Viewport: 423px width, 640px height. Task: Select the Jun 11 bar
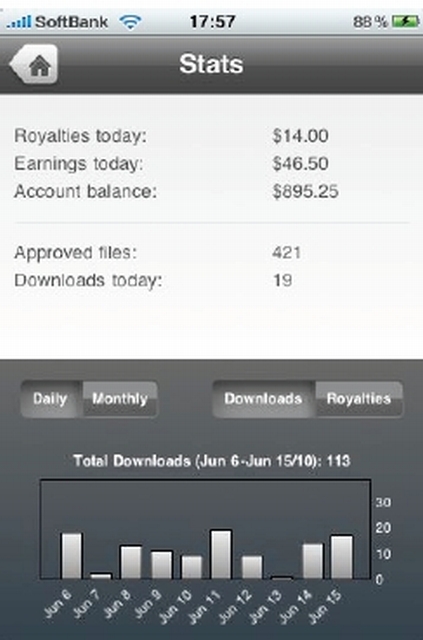pyautogui.click(x=221, y=554)
